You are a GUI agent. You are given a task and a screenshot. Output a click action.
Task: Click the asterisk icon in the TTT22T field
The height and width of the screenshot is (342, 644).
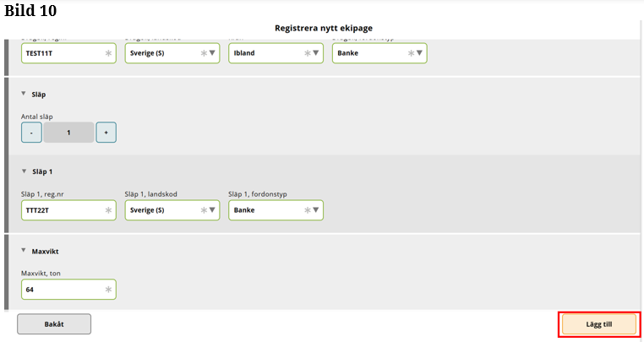(108, 209)
